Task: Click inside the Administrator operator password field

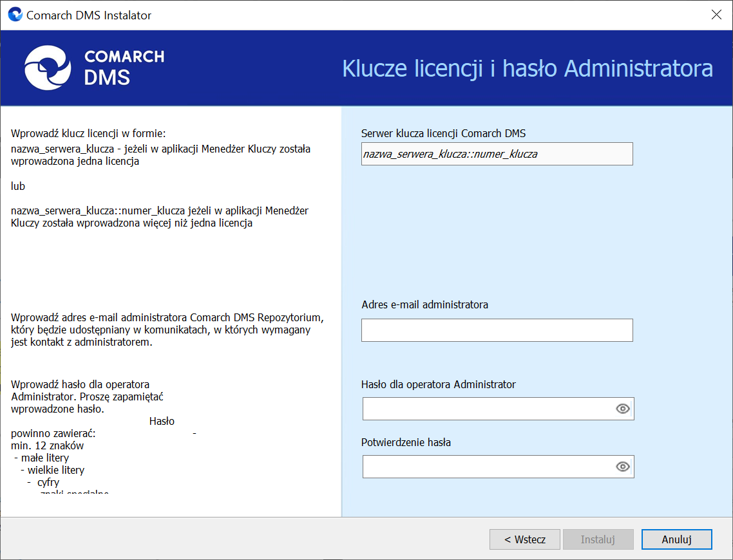Action: pos(486,409)
